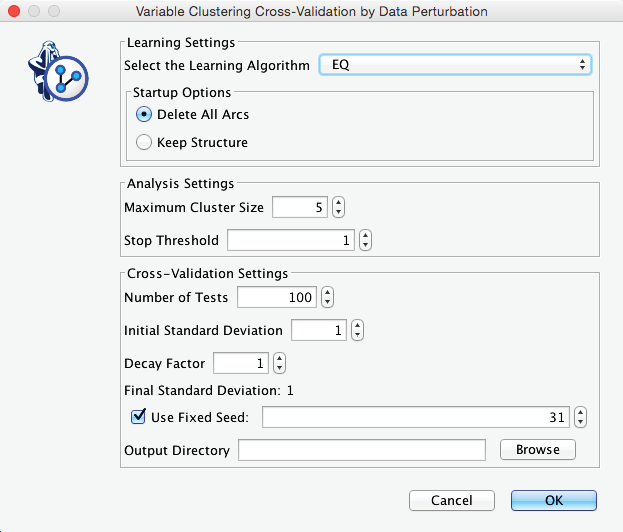The image size is (623, 532).
Task: Browse for an output directory
Action: (x=537, y=450)
